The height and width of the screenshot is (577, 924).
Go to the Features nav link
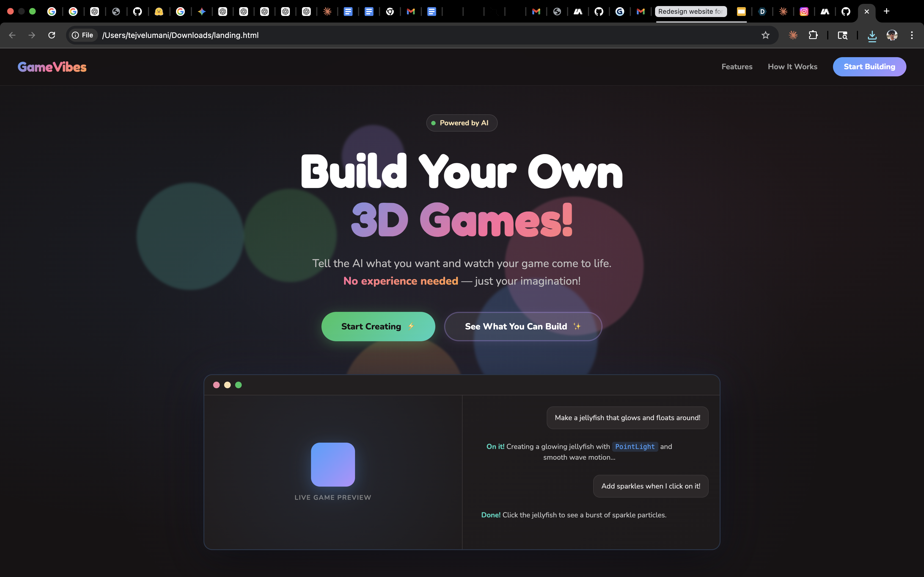coord(736,67)
